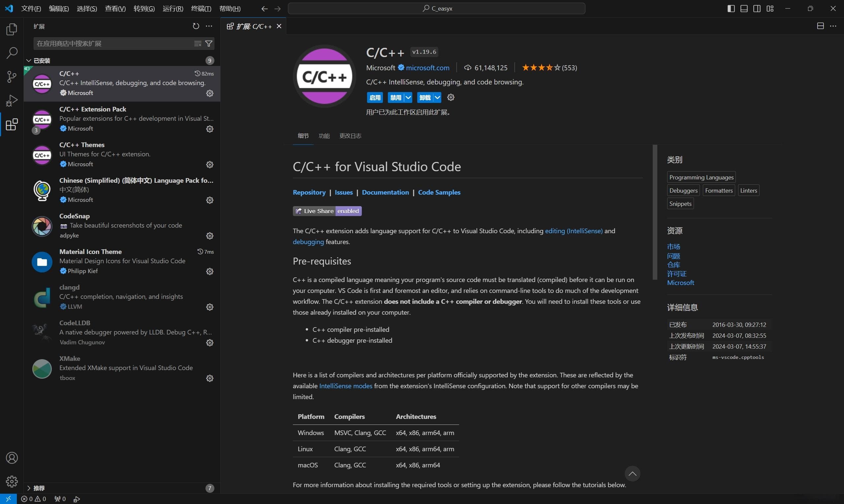Open the Source Control view
The width and height of the screenshot is (844, 504).
pos(12,77)
